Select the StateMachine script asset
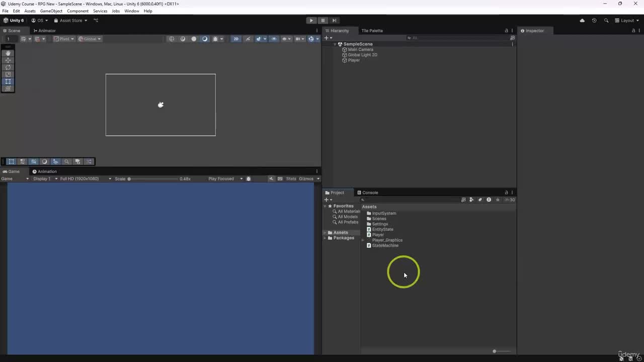This screenshot has width=644, height=362. (x=385, y=245)
